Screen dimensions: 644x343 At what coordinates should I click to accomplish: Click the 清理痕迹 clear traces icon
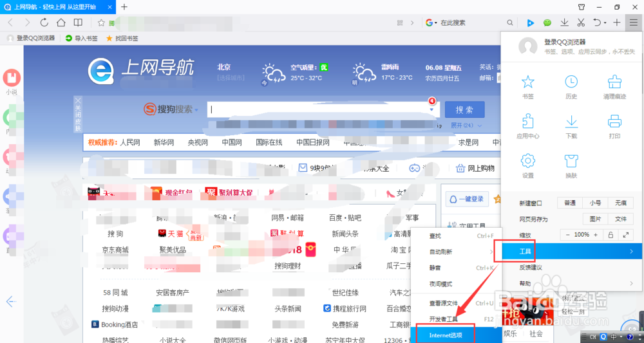615,82
